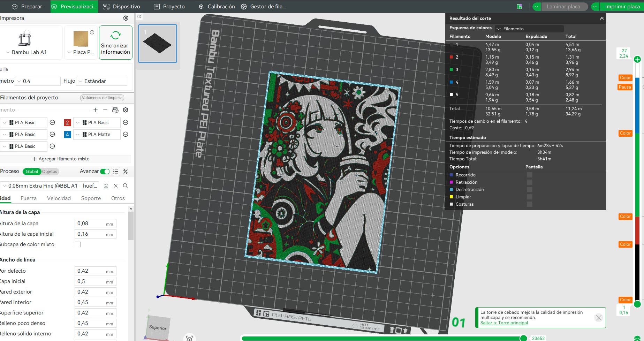Open Calibración menu

tap(217, 7)
